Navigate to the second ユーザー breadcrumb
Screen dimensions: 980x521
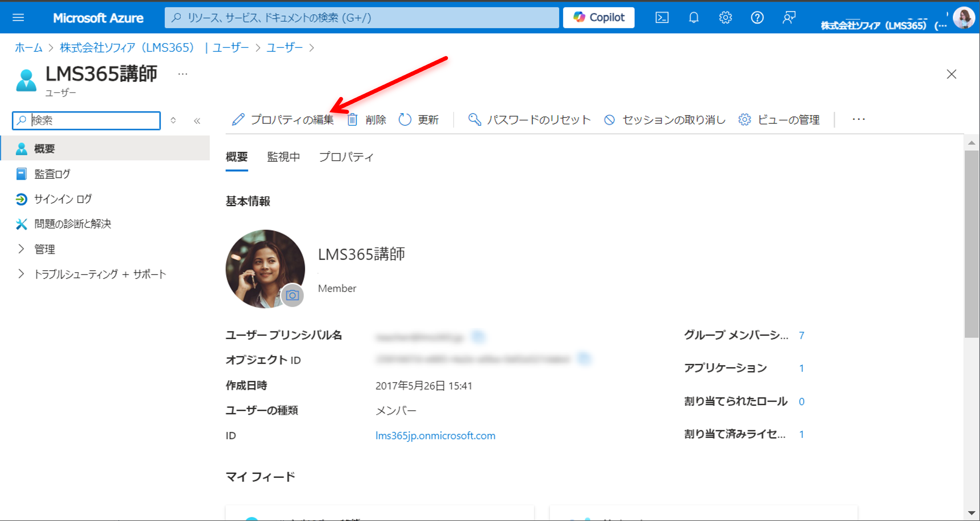click(x=284, y=48)
